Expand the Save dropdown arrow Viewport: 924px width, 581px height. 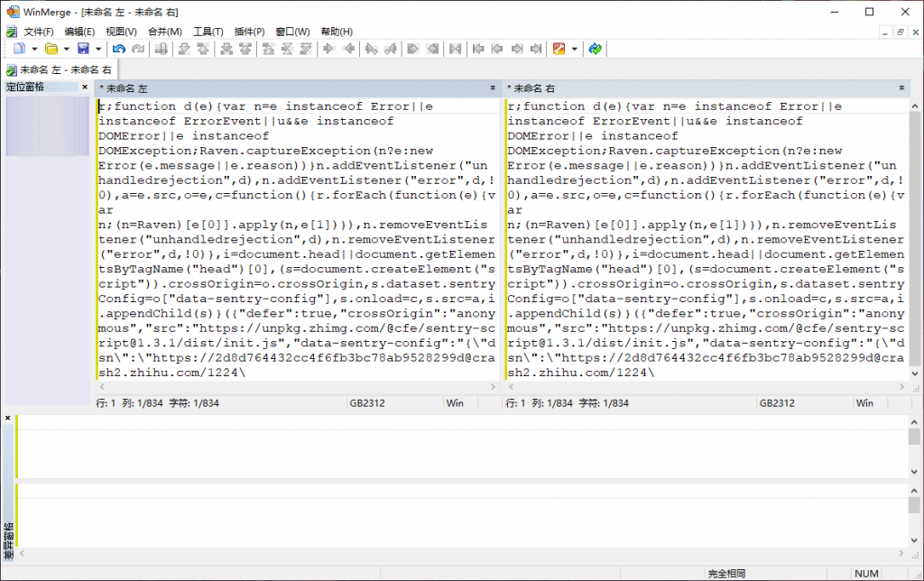point(97,49)
